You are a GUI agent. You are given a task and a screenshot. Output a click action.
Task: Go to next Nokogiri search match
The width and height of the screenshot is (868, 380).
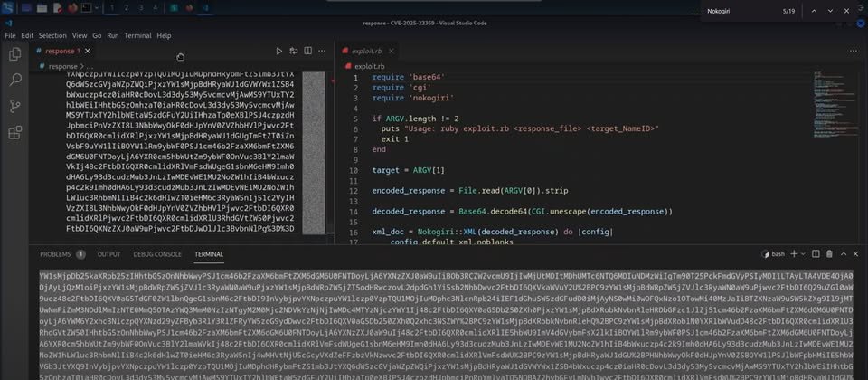click(830, 11)
